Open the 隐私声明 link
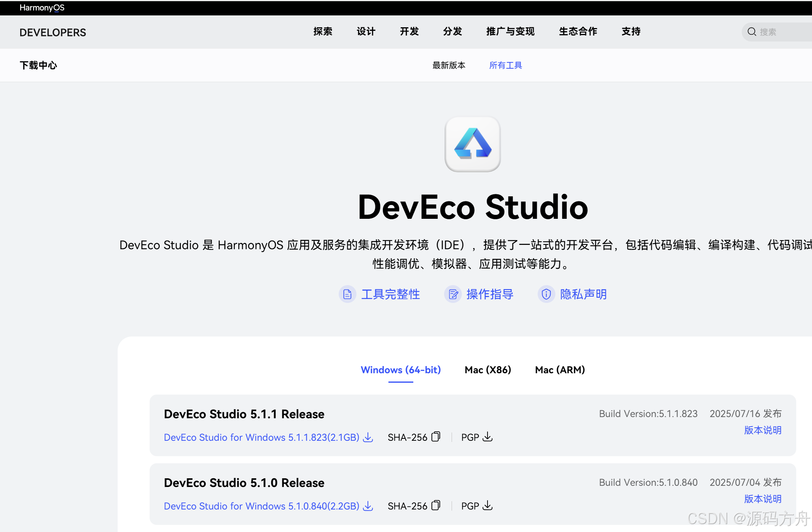 pos(583,294)
